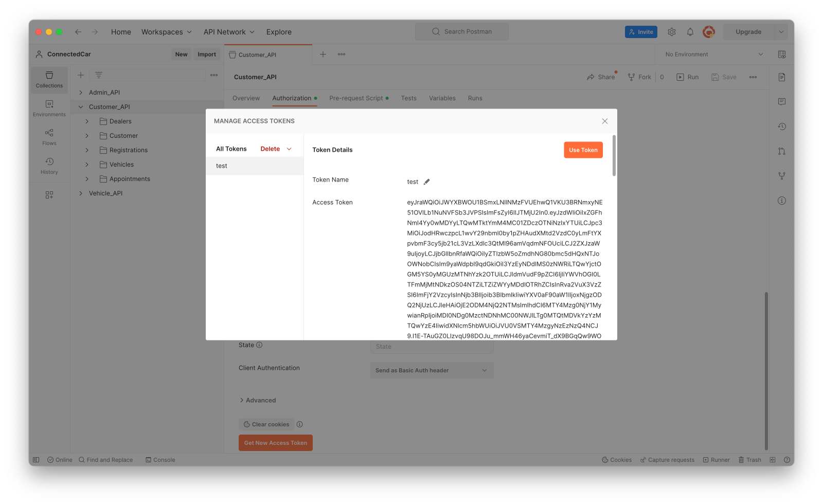Viewport: 823px width, 504px height.
Task: Expand the Registrations folder
Action: tap(87, 150)
